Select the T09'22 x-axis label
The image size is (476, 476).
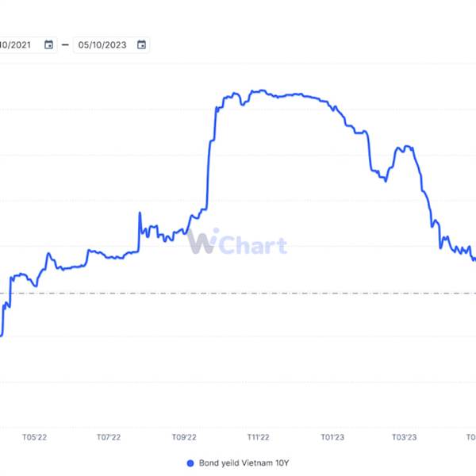[184, 437]
